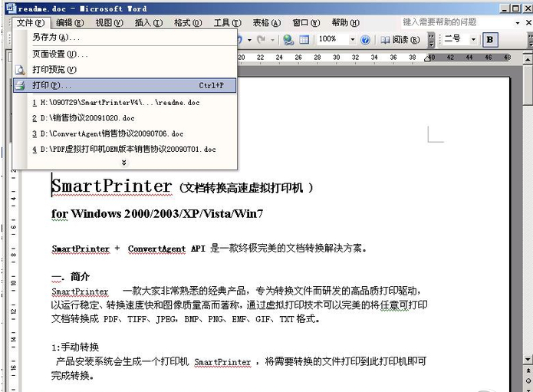The image size is (533, 392).
Task: Select 另存为 (Save As) menu entry
Action: coord(56,37)
